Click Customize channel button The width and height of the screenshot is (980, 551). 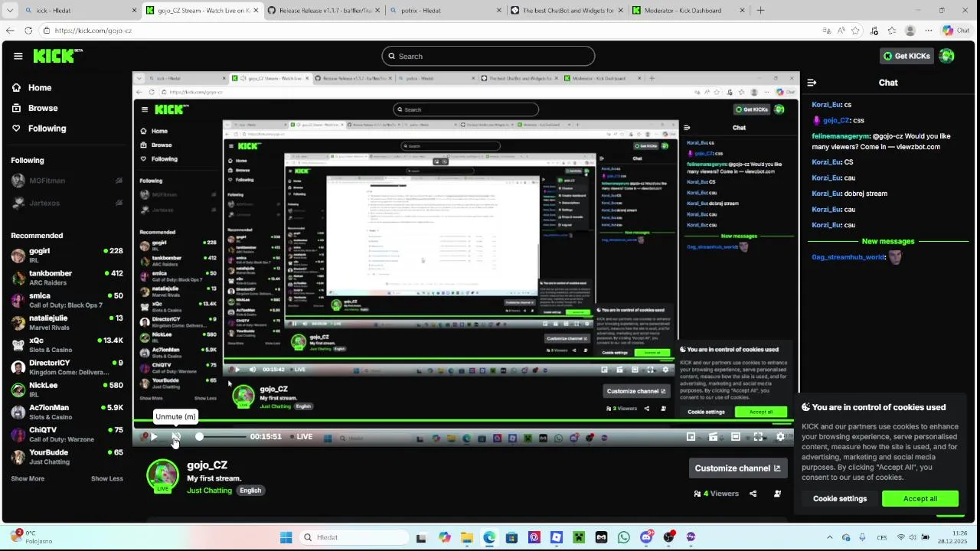[737, 468]
